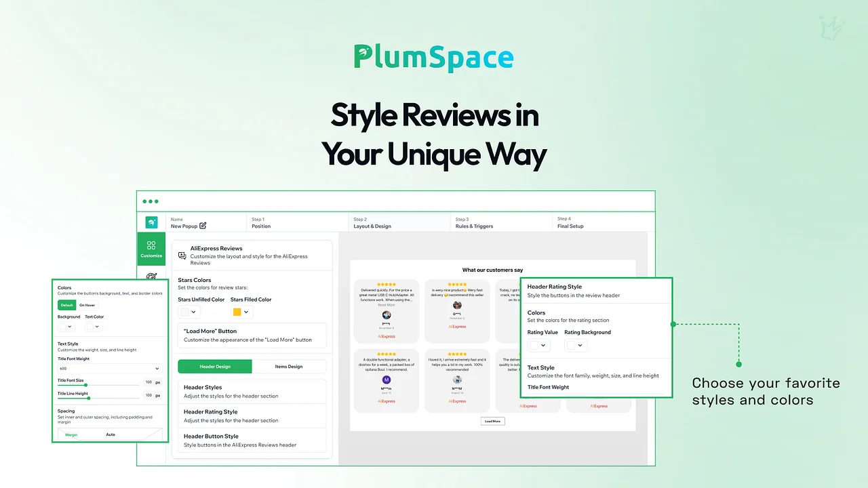The height and width of the screenshot is (488, 868).
Task: Select the Default color state toggle
Action: coord(66,305)
